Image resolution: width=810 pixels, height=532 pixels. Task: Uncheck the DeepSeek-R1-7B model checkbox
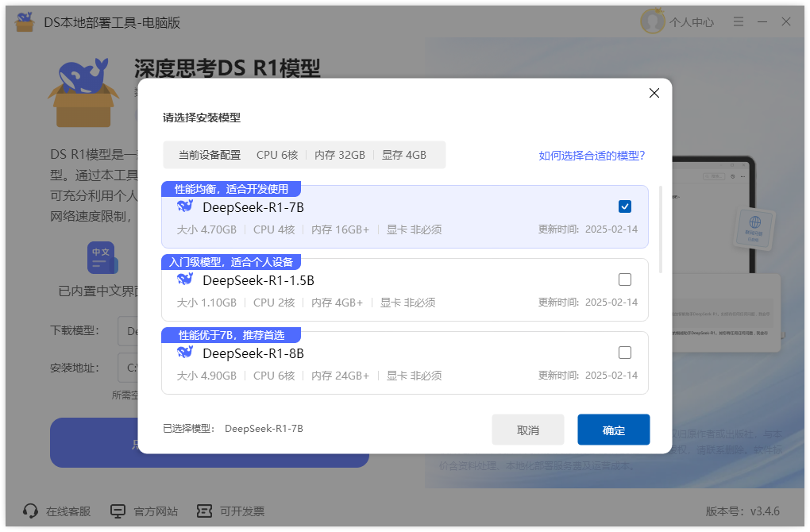624,206
